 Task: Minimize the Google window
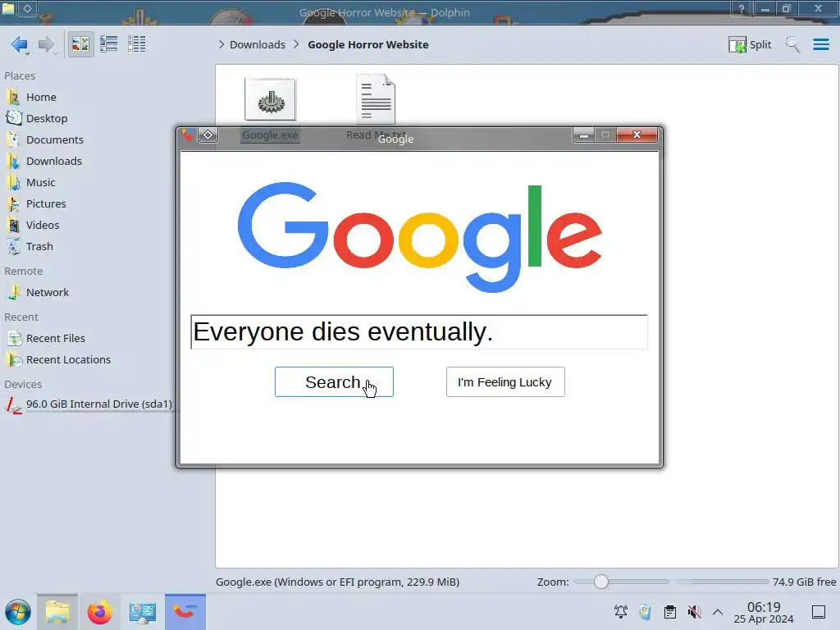pyautogui.click(x=584, y=135)
